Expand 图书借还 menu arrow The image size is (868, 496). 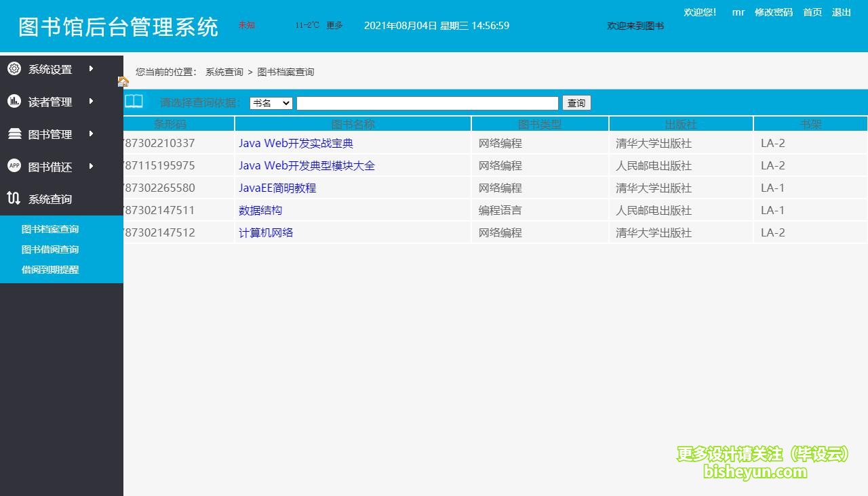(x=91, y=166)
